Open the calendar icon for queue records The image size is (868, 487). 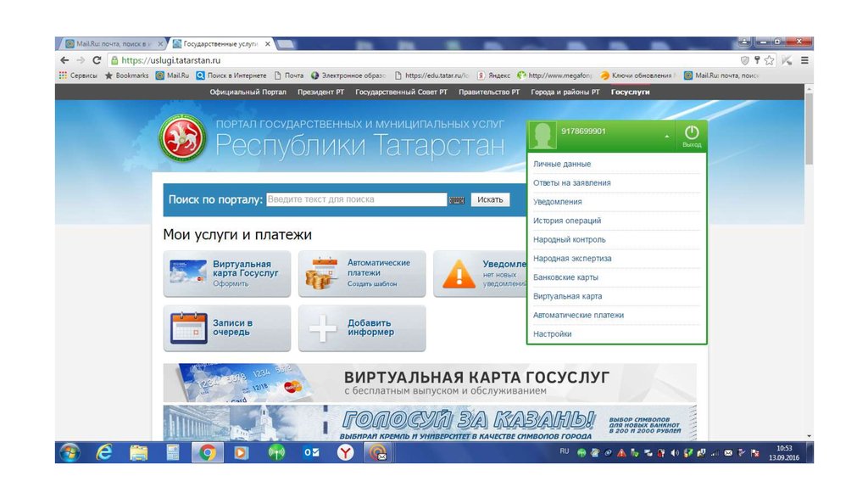point(188,327)
